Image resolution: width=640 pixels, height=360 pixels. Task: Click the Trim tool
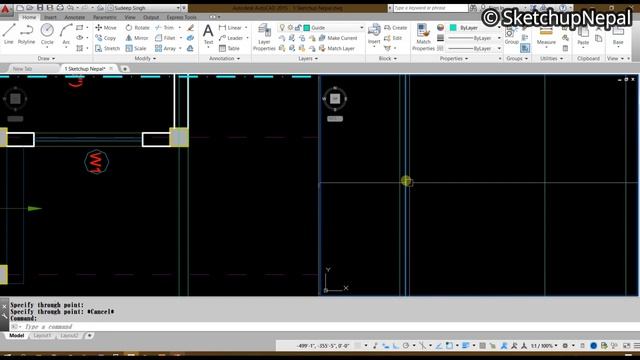[x=164, y=27]
